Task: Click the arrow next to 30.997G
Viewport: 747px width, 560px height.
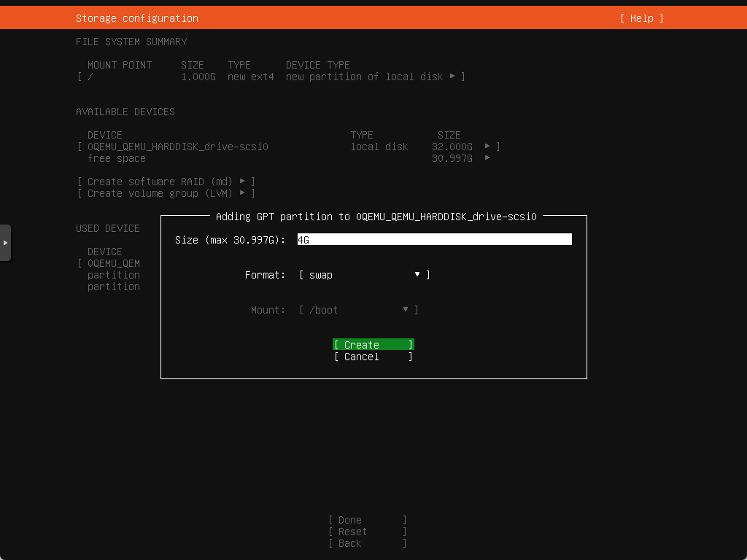Action: (487, 158)
